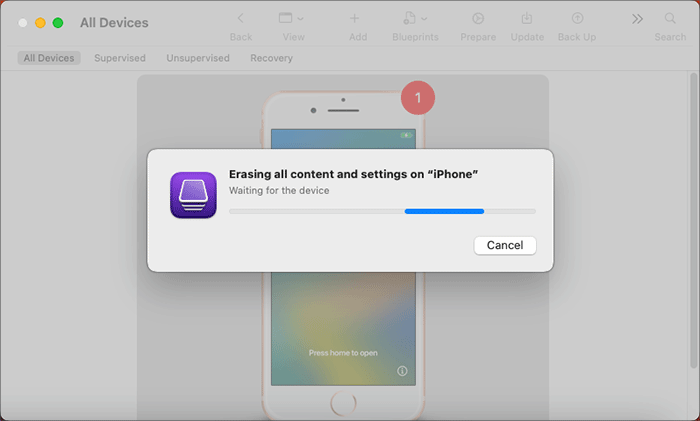700x421 pixels.
Task: Open the View layout icon
Action: (x=285, y=18)
